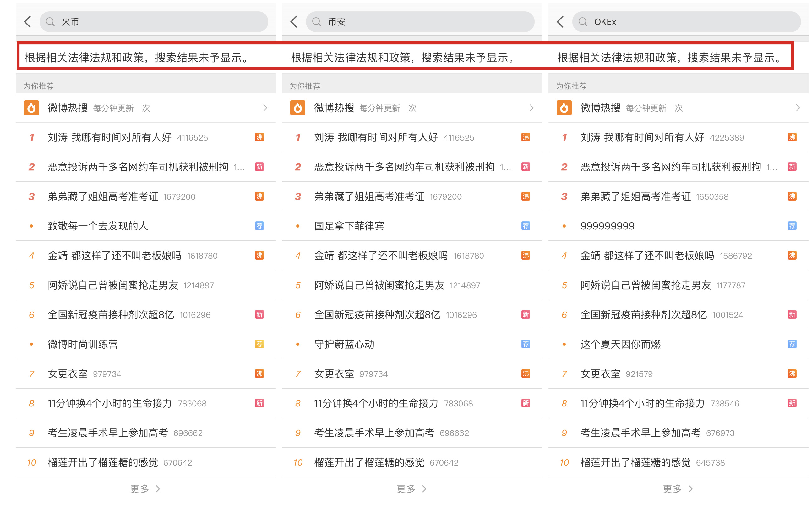Click the 荐 badge beside 国足拿下菲律宾
This screenshot has width=812, height=508.
coord(525,226)
